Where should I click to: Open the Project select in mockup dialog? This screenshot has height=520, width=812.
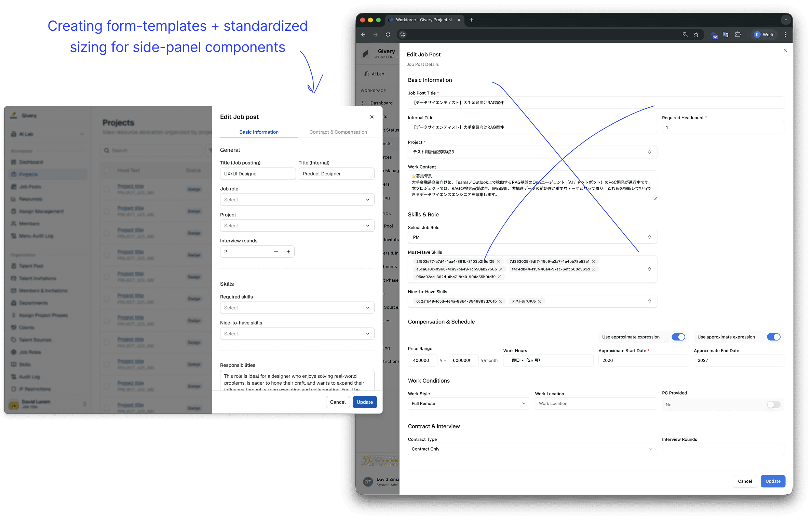(x=297, y=226)
